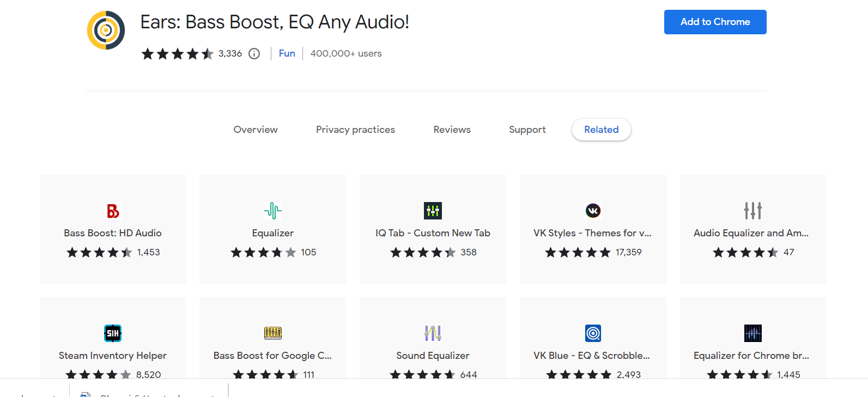Open the Equalizer extension title
This screenshot has width=868, height=397.
[273, 233]
